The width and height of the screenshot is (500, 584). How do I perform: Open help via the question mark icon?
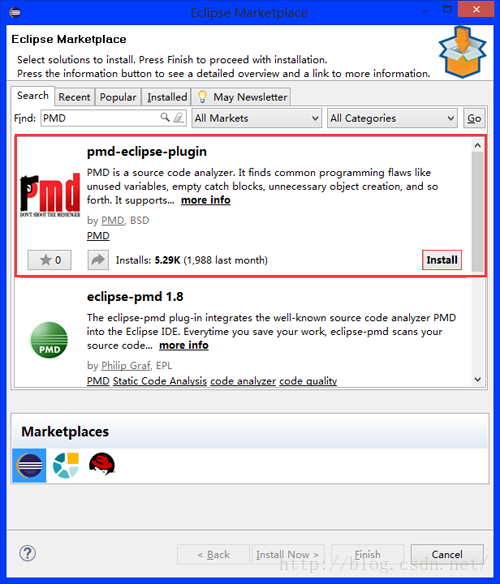click(28, 553)
